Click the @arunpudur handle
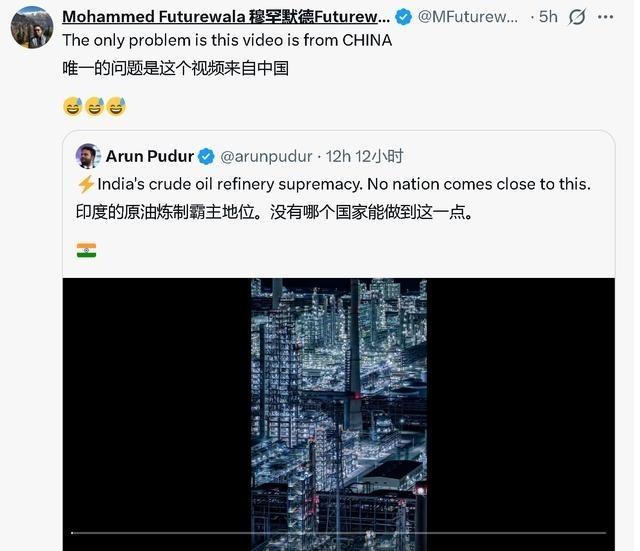 pyautogui.click(x=264, y=157)
